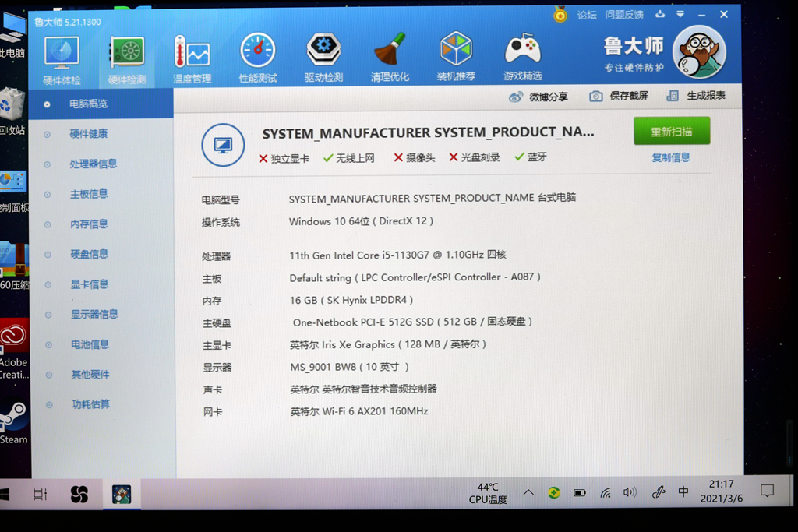
Task: Open the Steam desktop shortcut
Action: click(x=14, y=423)
